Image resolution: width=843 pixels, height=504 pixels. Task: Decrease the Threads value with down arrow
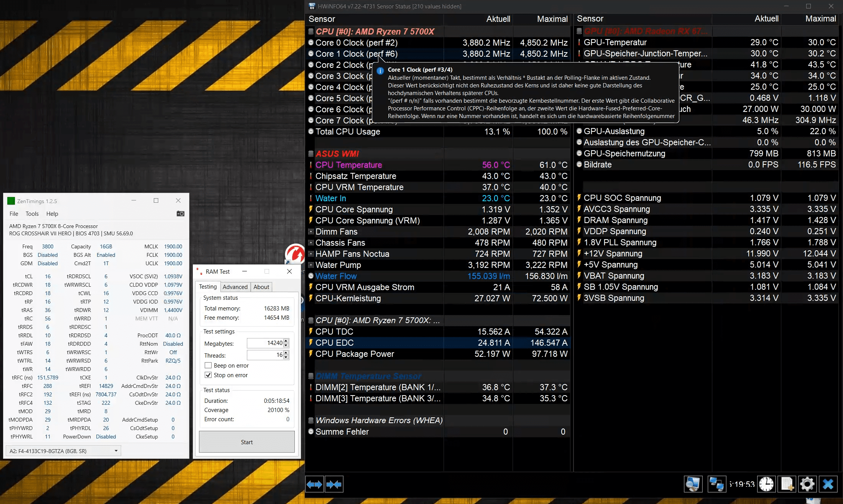286,357
